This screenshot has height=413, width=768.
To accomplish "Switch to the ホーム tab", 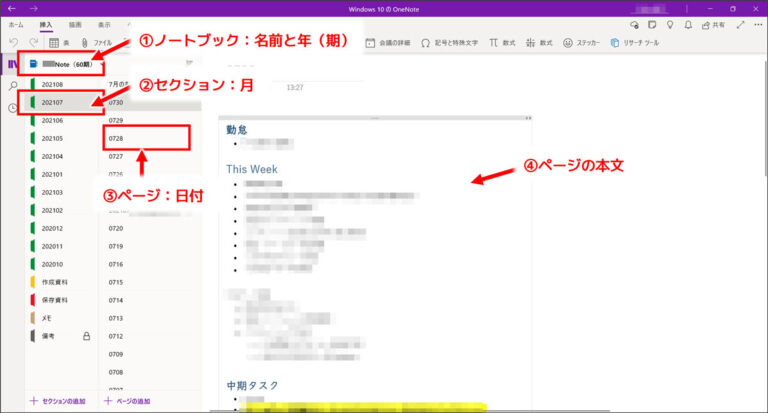I will 16,24.
